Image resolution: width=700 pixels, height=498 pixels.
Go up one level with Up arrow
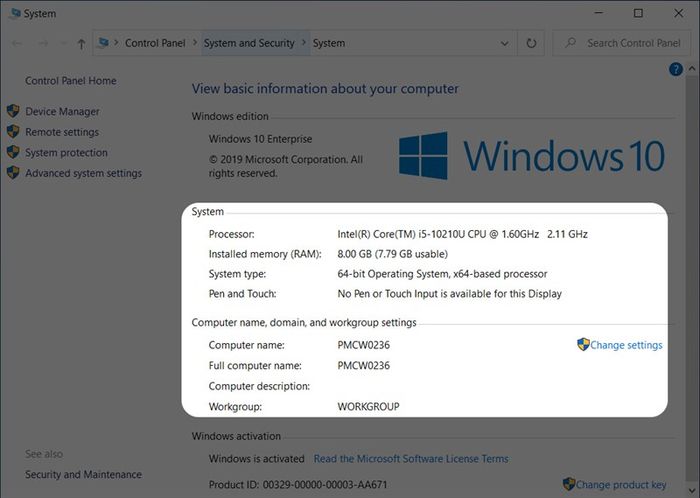click(x=81, y=44)
